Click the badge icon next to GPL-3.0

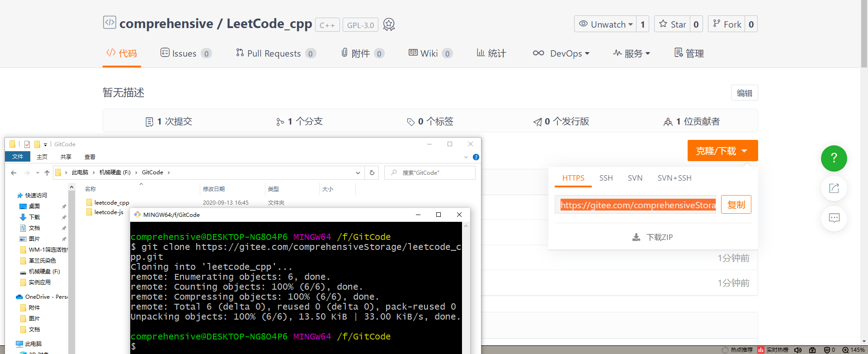(389, 24)
